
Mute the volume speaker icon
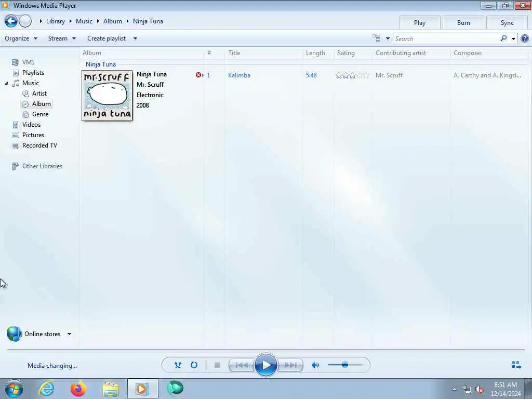[315, 365]
